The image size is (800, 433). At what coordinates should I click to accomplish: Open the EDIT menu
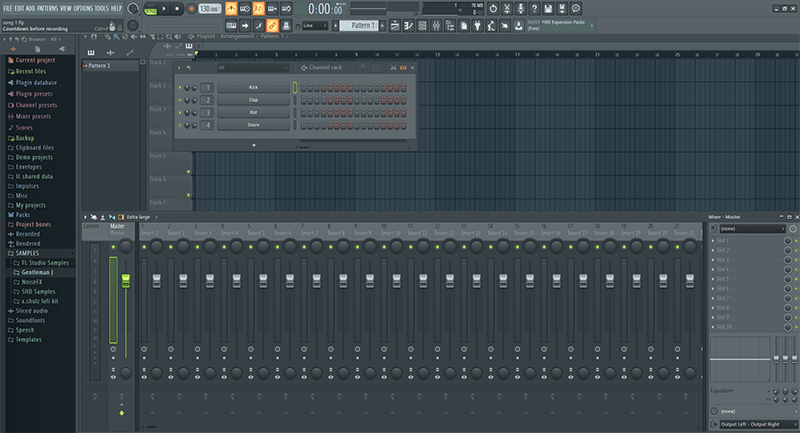pyautogui.click(x=19, y=8)
